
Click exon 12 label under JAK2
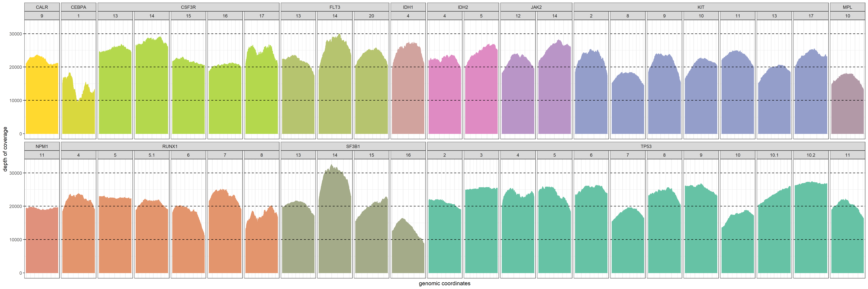[x=518, y=16]
